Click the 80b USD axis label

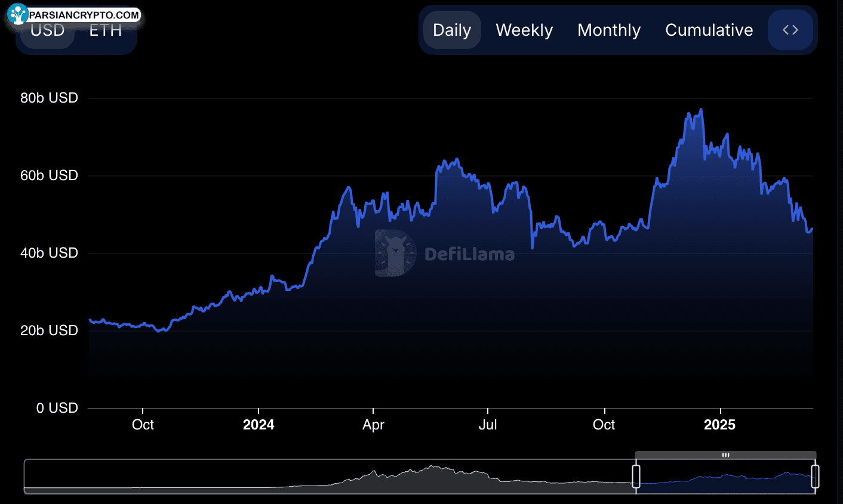tap(49, 98)
